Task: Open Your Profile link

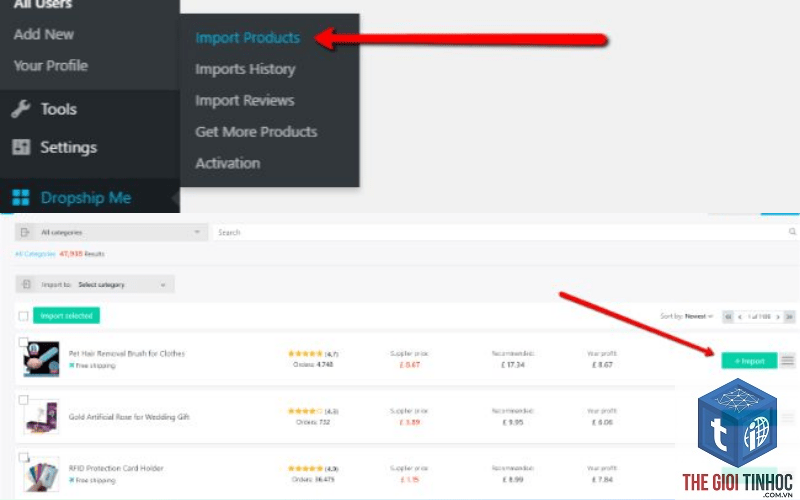Action: point(51,66)
